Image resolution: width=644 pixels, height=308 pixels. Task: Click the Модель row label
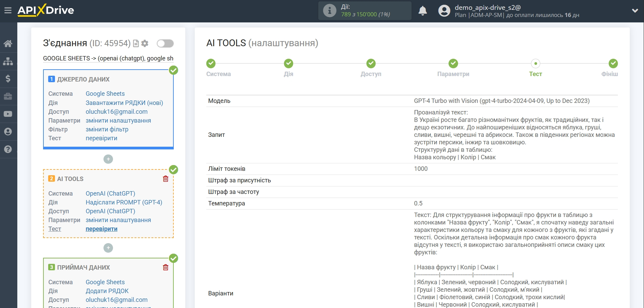tap(219, 101)
